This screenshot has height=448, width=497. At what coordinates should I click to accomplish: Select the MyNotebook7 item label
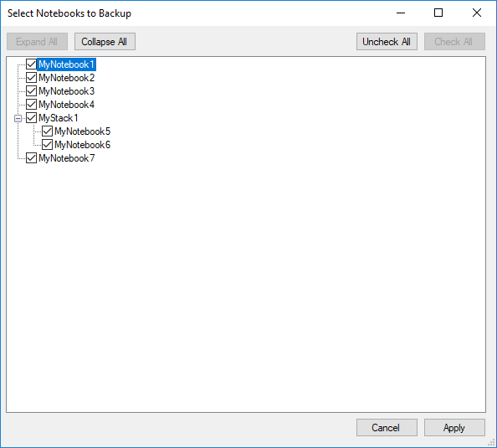tap(67, 158)
